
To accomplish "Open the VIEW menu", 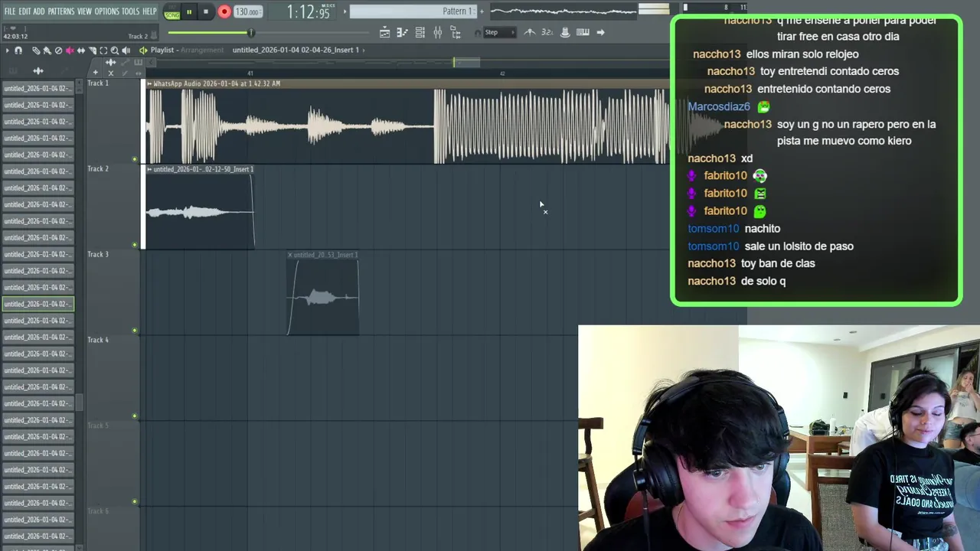I will coord(84,11).
